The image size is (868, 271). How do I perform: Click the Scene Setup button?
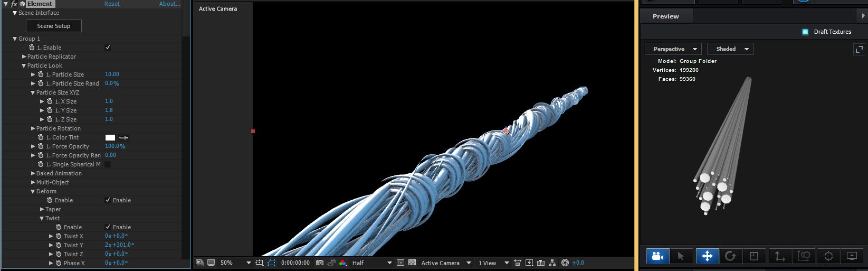click(54, 26)
